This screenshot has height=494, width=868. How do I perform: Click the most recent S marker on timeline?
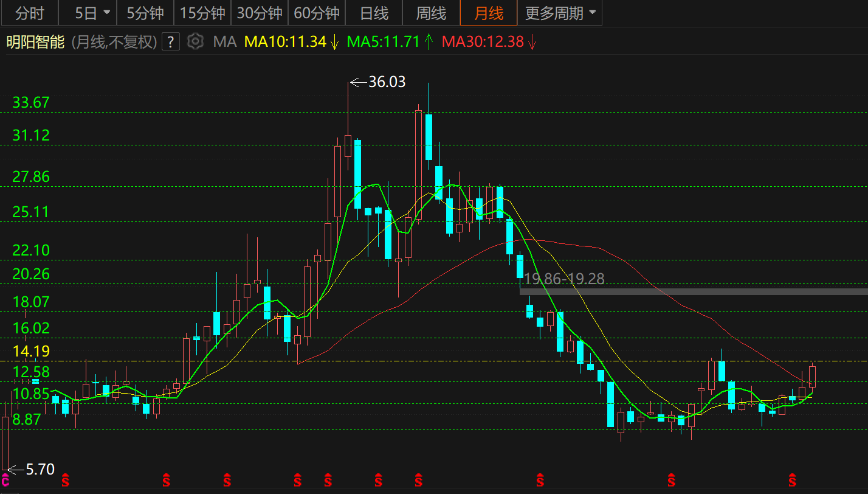click(792, 481)
